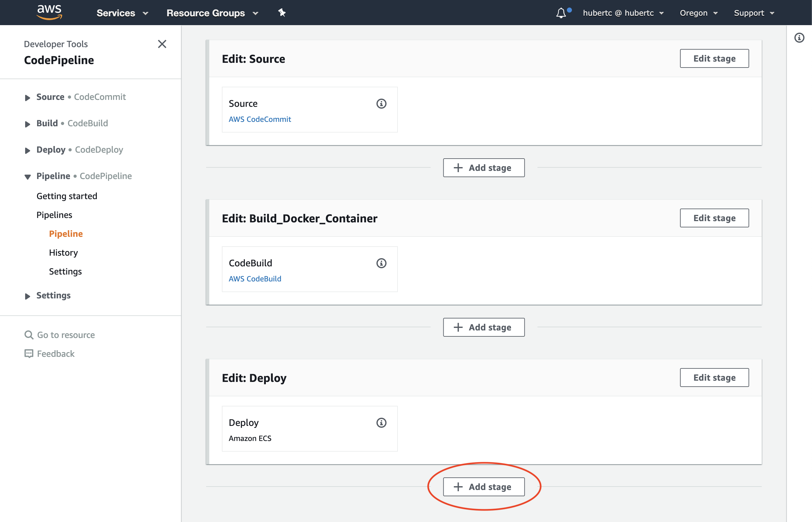Click the Feedback speech bubble icon
Image resolution: width=812 pixels, height=522 pixels.
pos(29,354)
